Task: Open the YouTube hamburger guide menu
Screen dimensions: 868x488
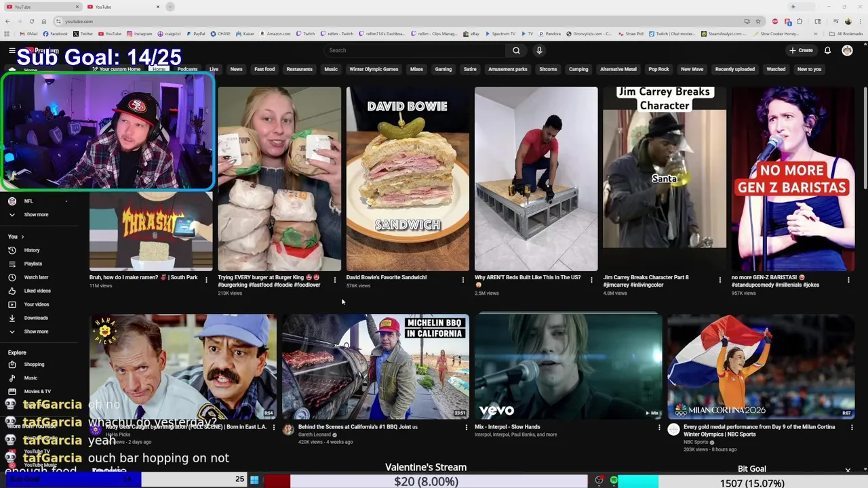Action: [12, 51]
